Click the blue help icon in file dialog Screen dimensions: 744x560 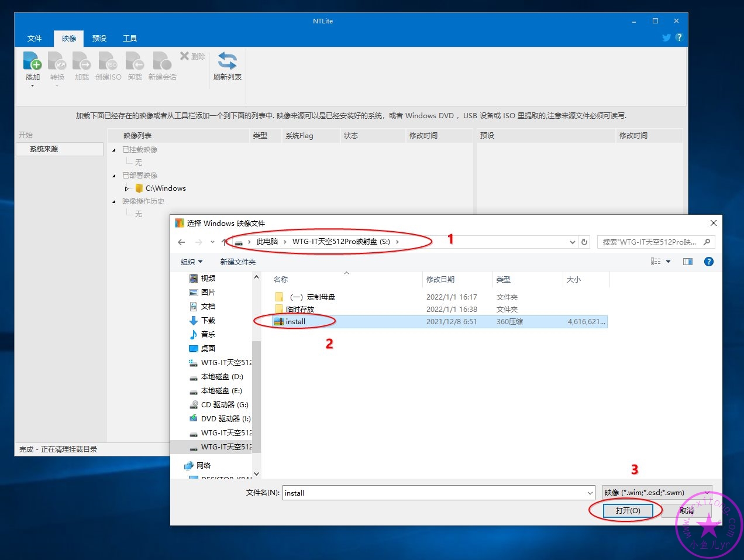(708, 262)
